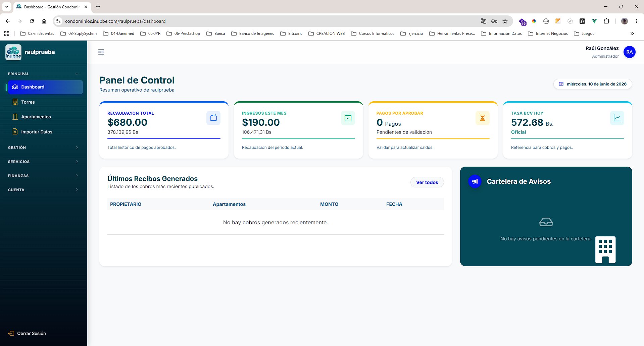The width and height of the screenshot is (644, 346).
Task: Open the Juegos bookmarks folder
Action: 584,34
